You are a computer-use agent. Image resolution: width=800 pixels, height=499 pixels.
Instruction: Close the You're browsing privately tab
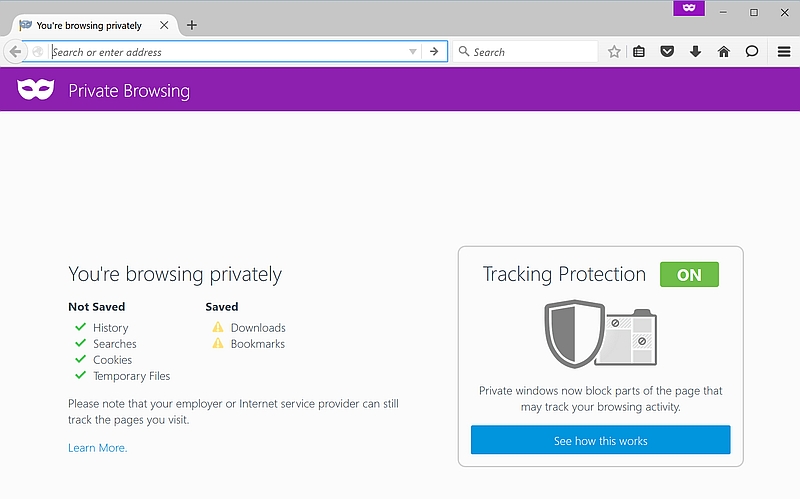point(164,25)
